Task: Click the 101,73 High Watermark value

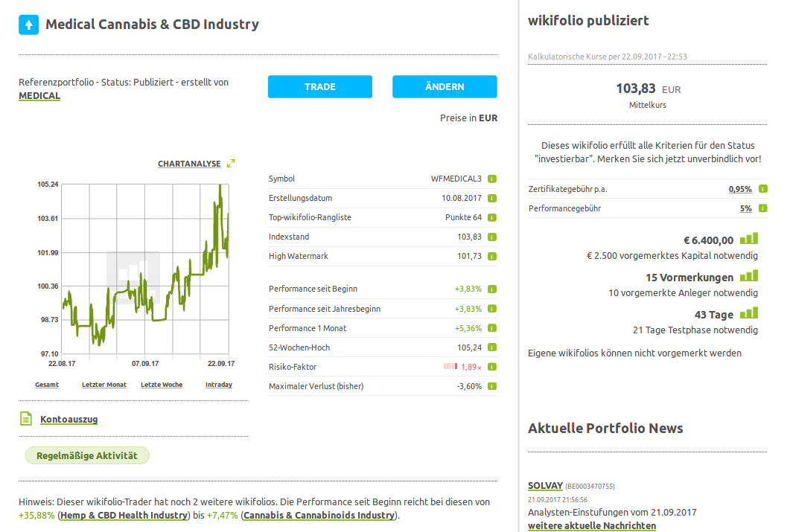Action: tap(470, 256)
